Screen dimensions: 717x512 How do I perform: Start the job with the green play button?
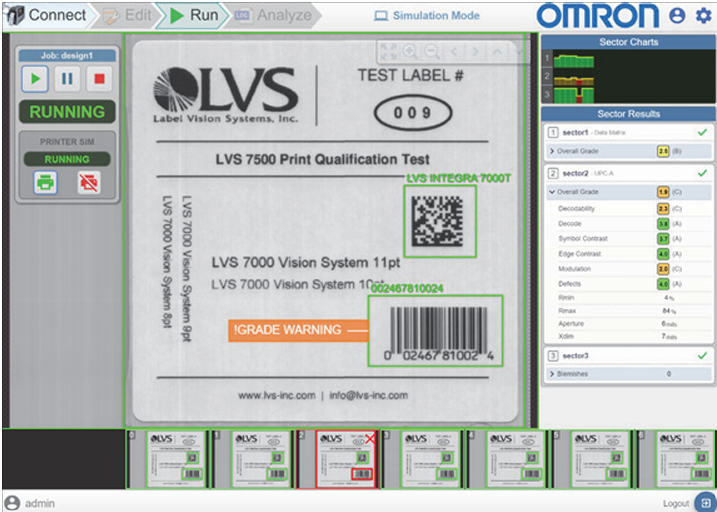35,79
